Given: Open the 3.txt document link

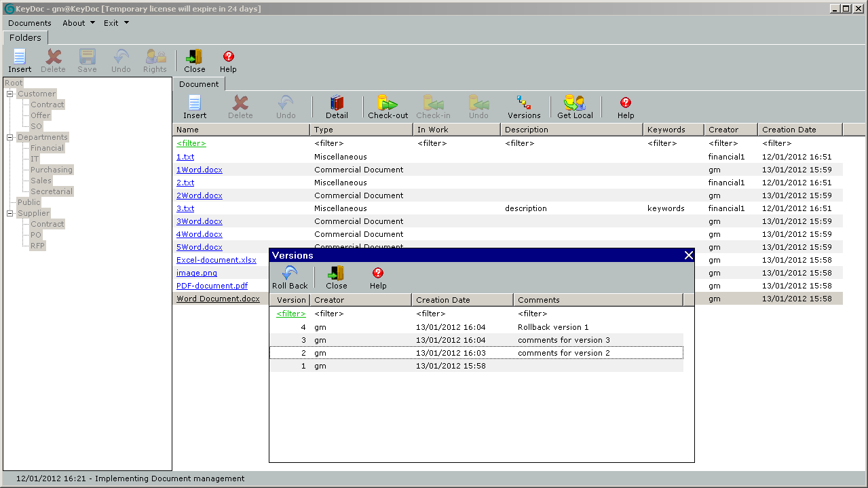Looking at the screenshot, I should pyautogui.click(x=185, y=208).
